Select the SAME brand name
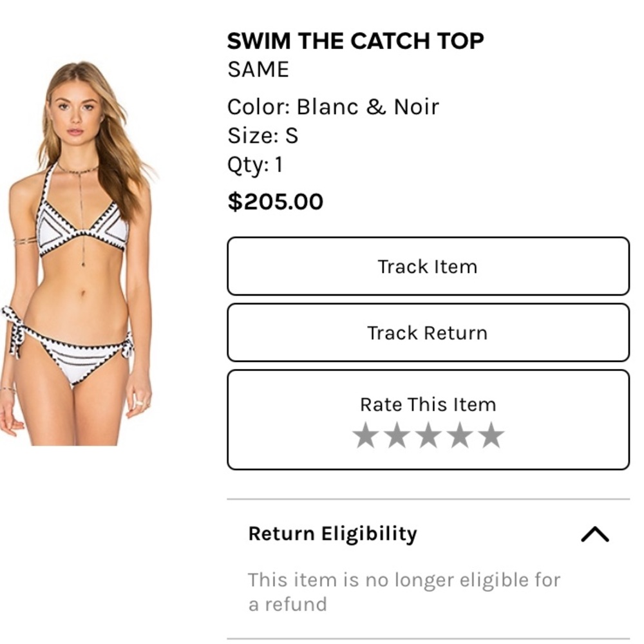Screen dimensions: 644x644 (x=257, y=70)
